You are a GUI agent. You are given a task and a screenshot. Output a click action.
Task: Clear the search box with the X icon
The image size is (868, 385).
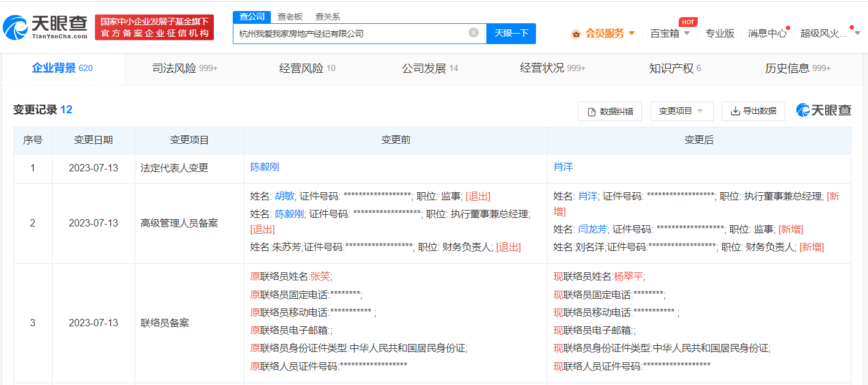(x=474, y=32)
